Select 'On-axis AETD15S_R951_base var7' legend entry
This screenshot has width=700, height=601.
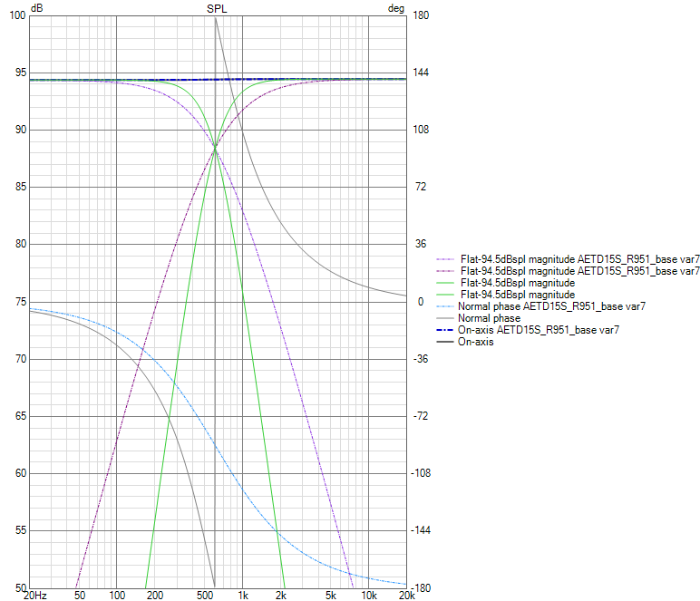click(539, 330)
